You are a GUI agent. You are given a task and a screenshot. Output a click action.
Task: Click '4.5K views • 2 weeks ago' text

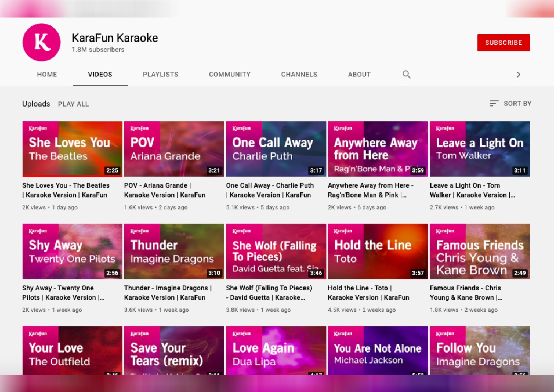click(361, 310)
